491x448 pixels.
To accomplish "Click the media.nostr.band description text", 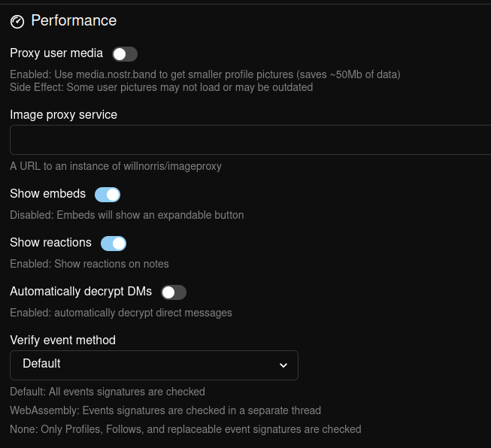I will point(205,74).
